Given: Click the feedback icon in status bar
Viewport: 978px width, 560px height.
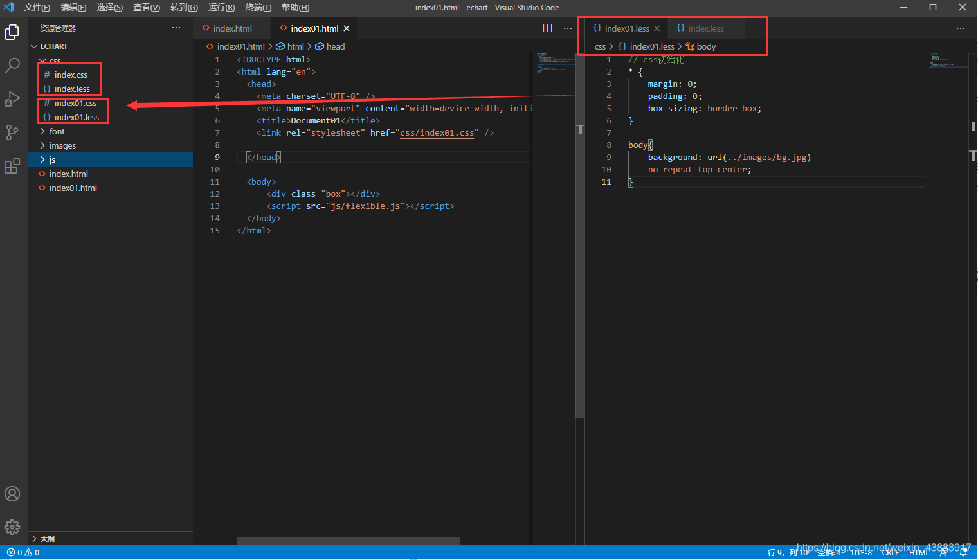Looking at the screenshot, I should click(944, 552).
